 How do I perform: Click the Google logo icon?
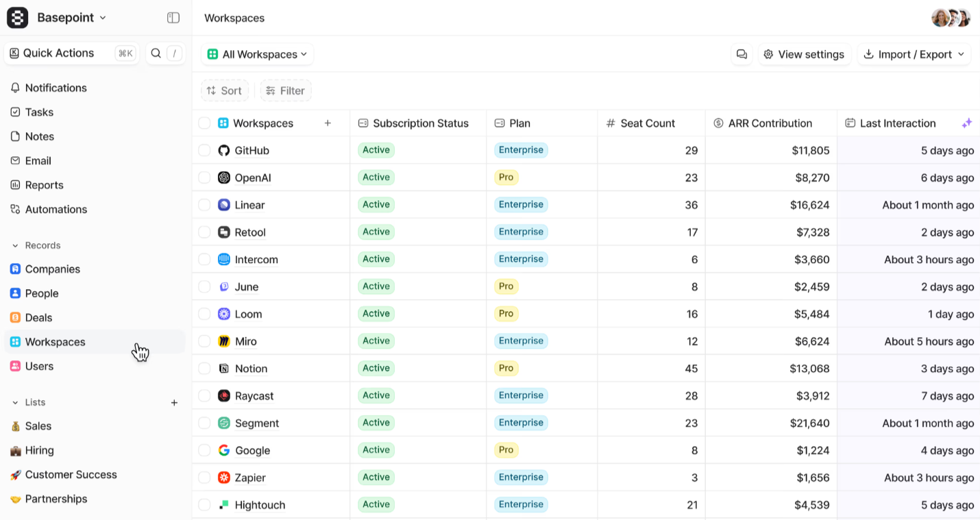pos(224,450)
